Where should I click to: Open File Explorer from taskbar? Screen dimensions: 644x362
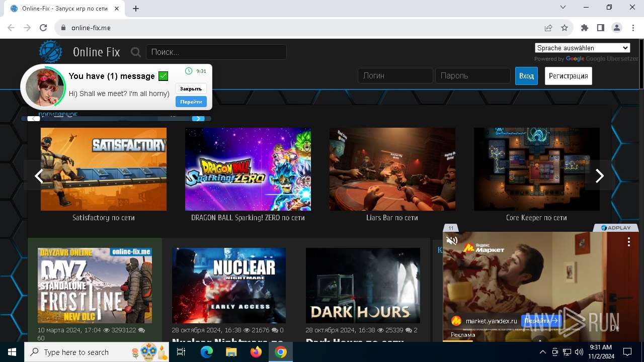point(231,352)
